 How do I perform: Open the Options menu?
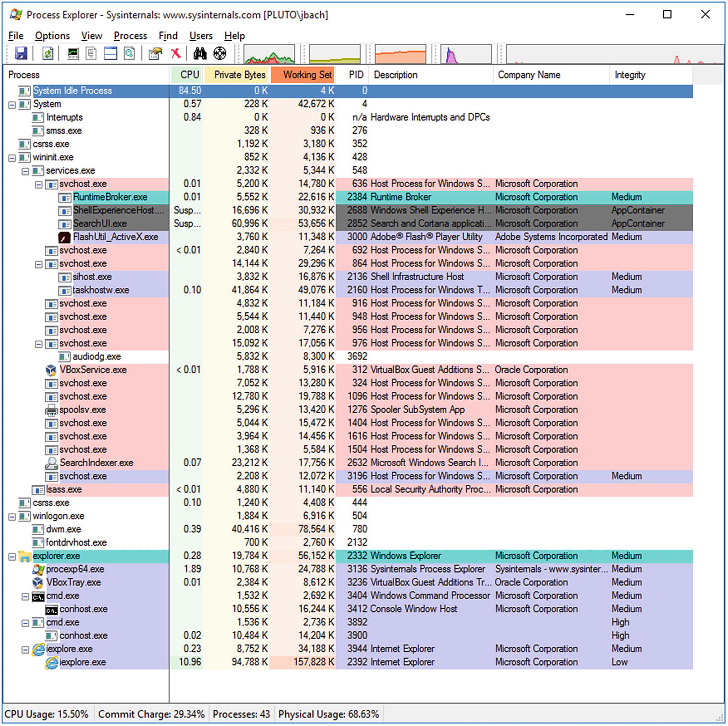(x=52, y=36)
